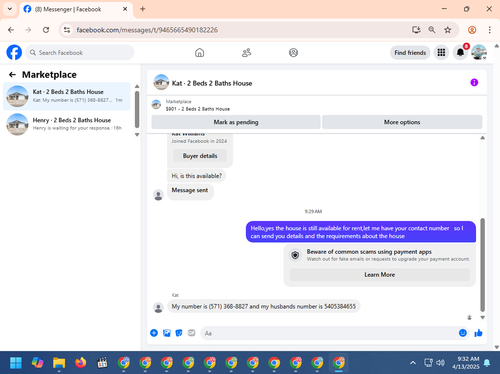Reload the Messenger page
Image resolution: width=500 pixels, height=374 pixels.
46,30
